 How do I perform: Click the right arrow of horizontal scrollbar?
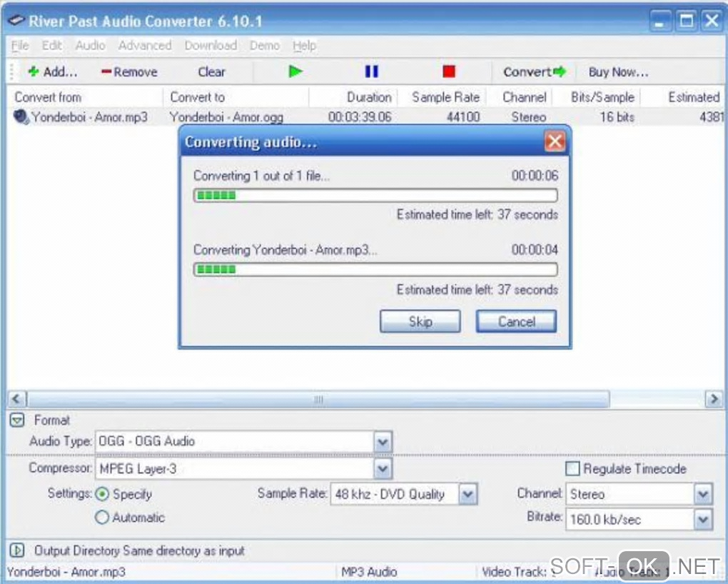[x=713, y=398]
